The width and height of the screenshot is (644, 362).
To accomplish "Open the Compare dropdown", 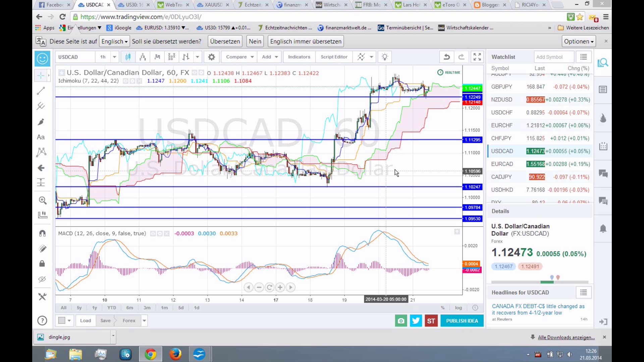I will click(x=239, y=57).
